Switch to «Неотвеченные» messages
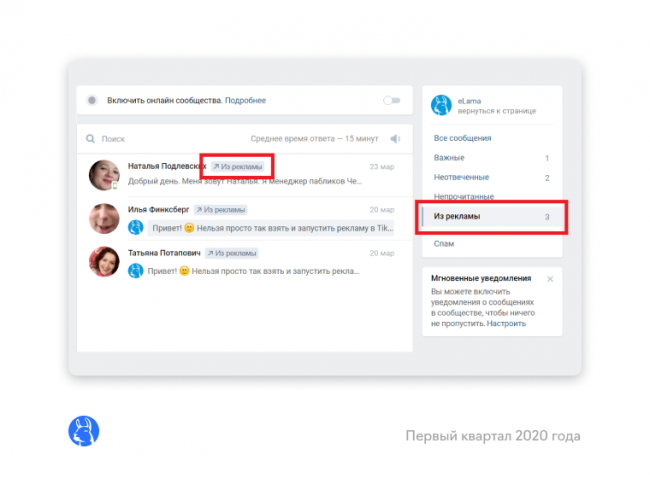Screen dimensions: 650x478 pyautogui.click(x=461, y=177)
